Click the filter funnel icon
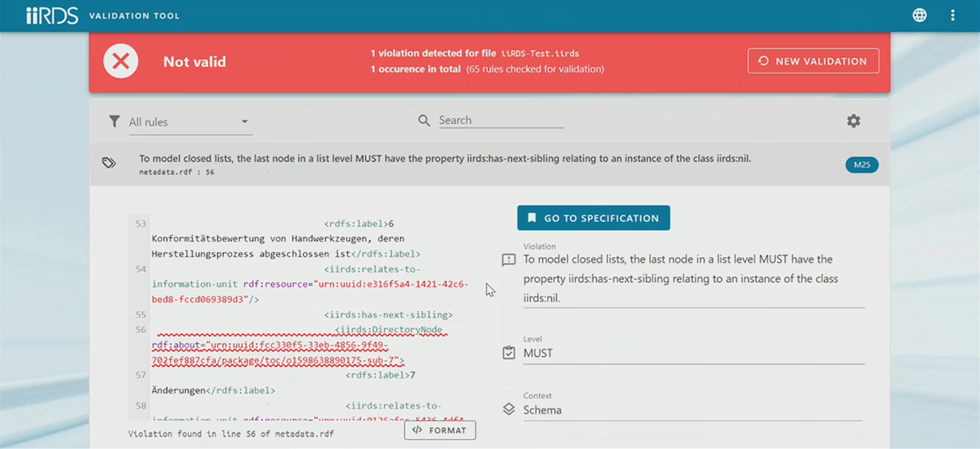Screen dimensions: 980x449 tap(114, 122)
